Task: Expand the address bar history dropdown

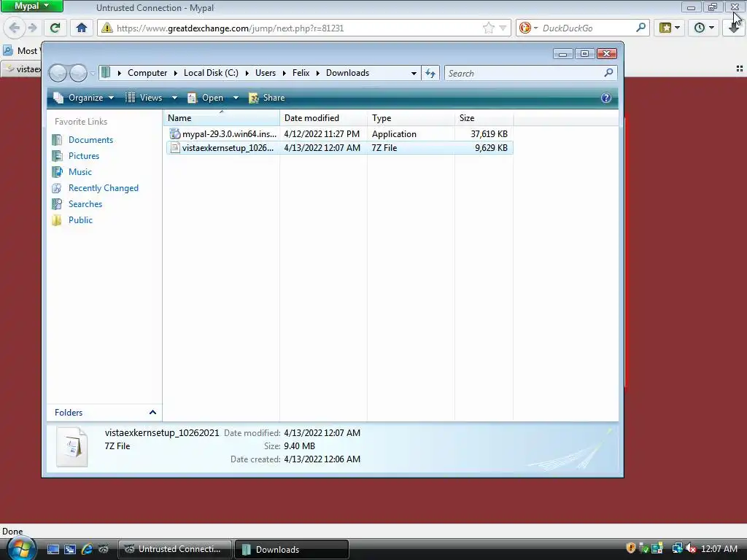Action: coord(414,73)
